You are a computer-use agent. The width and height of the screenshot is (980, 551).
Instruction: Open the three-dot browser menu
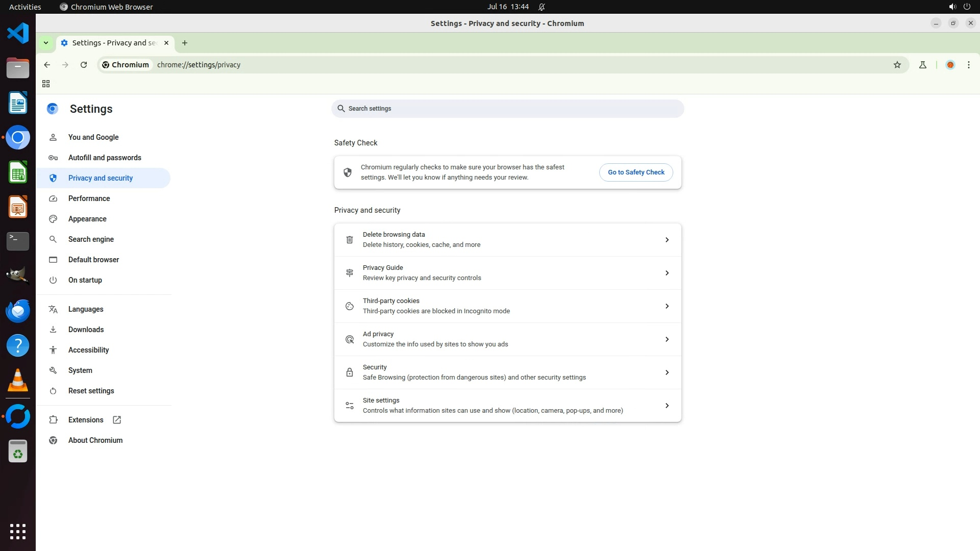click(968, 65)
